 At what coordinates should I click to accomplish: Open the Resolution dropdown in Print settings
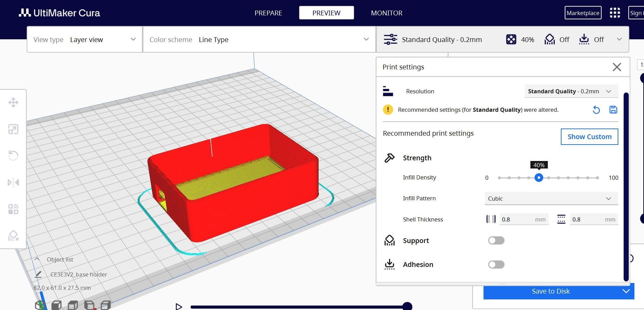[571, 91]
